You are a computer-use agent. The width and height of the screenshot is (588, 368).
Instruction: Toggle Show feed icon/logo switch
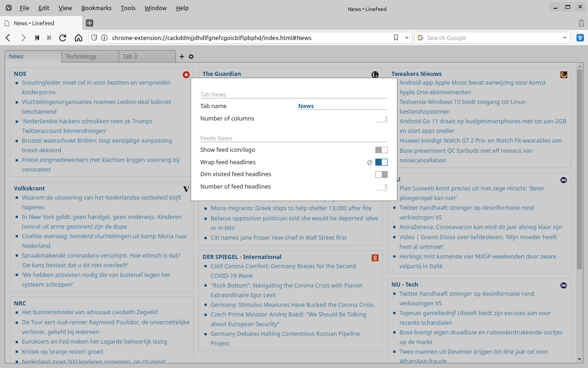(381, 150)
